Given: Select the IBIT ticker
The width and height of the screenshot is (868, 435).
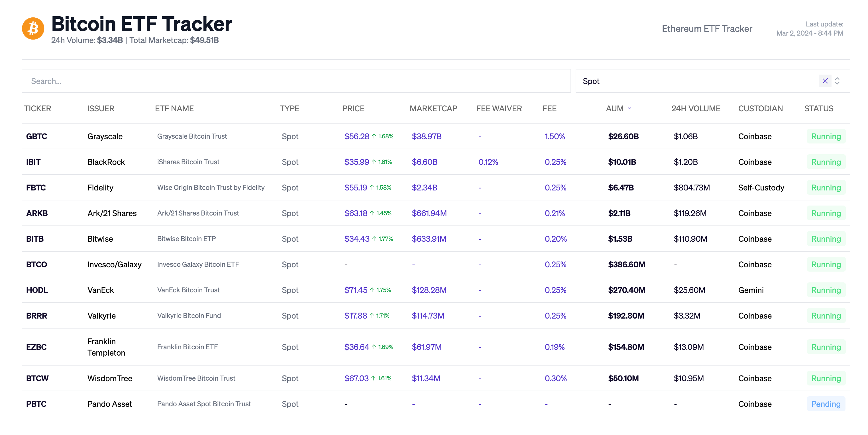Looking at the screenshot, I should coord(33,162).
